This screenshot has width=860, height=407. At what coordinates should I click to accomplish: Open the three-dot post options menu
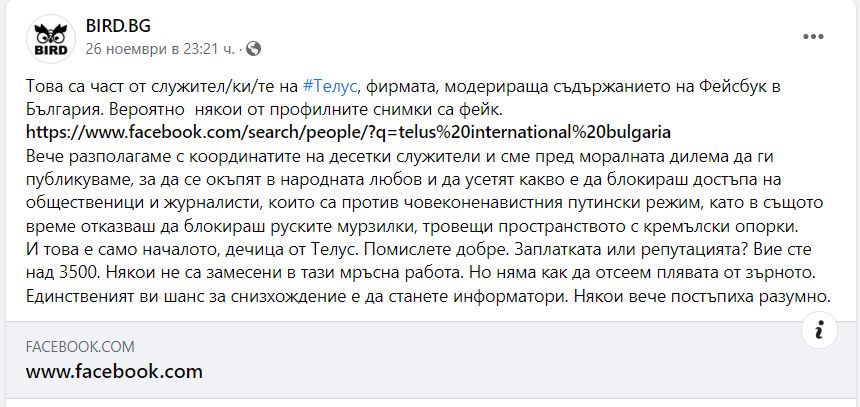point(812,36)
